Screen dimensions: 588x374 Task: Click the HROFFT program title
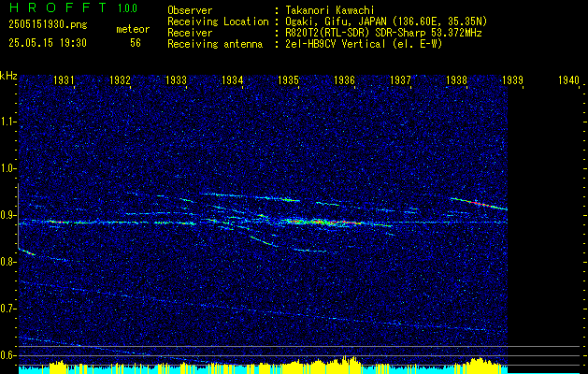coord(57,7)
